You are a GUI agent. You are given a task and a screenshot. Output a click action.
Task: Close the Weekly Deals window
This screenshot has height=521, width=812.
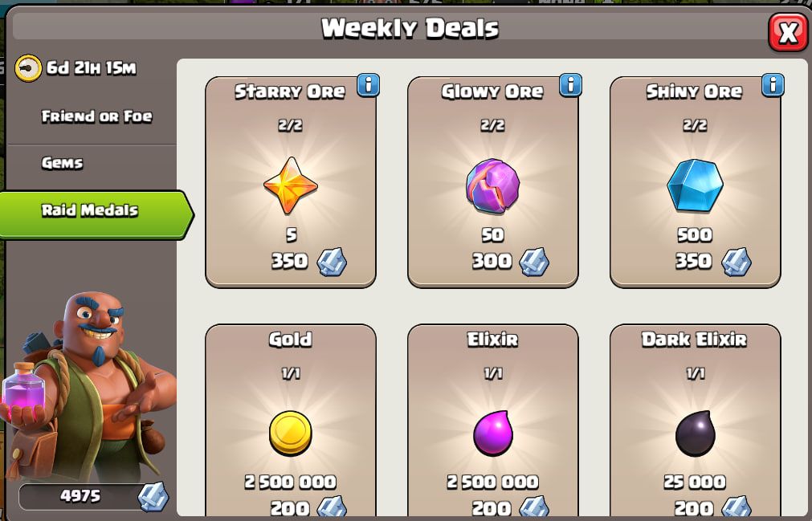click(788, 33)
